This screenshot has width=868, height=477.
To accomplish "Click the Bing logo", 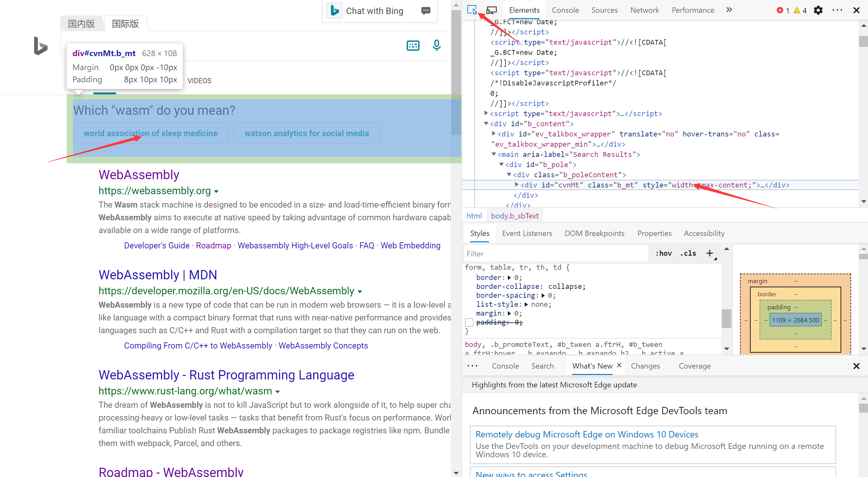I will pyautogui.click(x=41, y=46).
